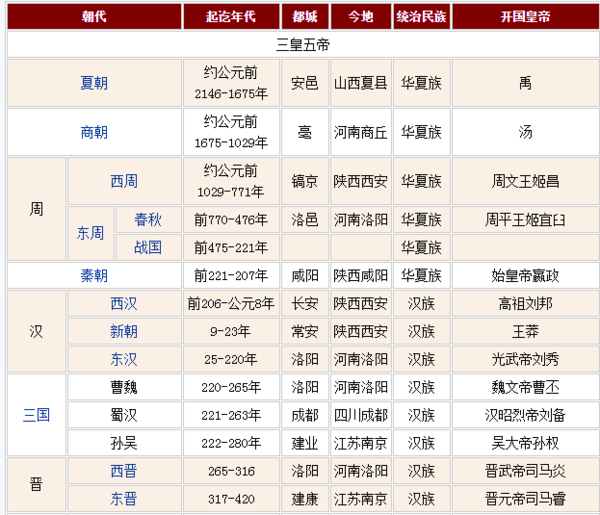Click the 265-316 cell
Screen dimensions: 600x515
tap(231, 471)
